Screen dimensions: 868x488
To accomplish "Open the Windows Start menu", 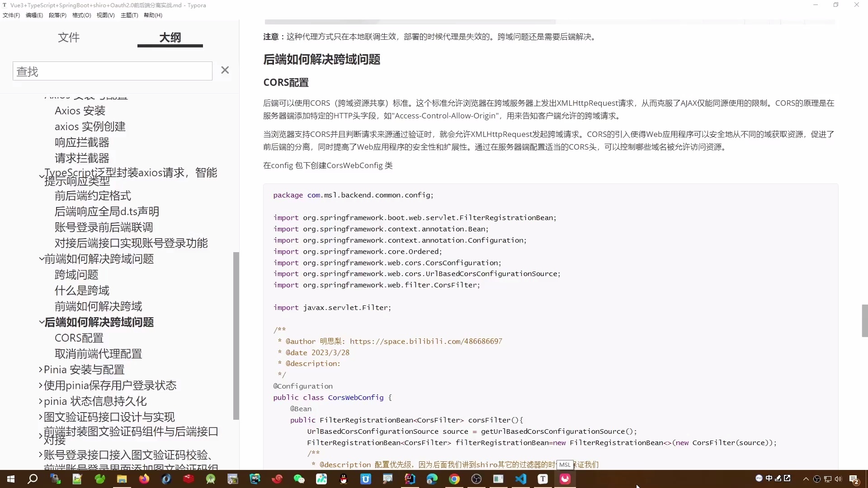I will [x=10, y=479].
